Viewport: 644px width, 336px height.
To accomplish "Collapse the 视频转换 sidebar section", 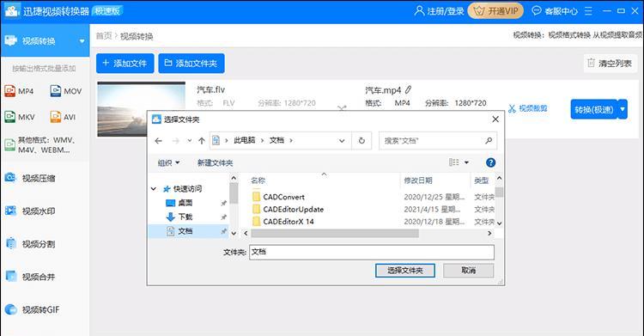I will click(82, 41).
